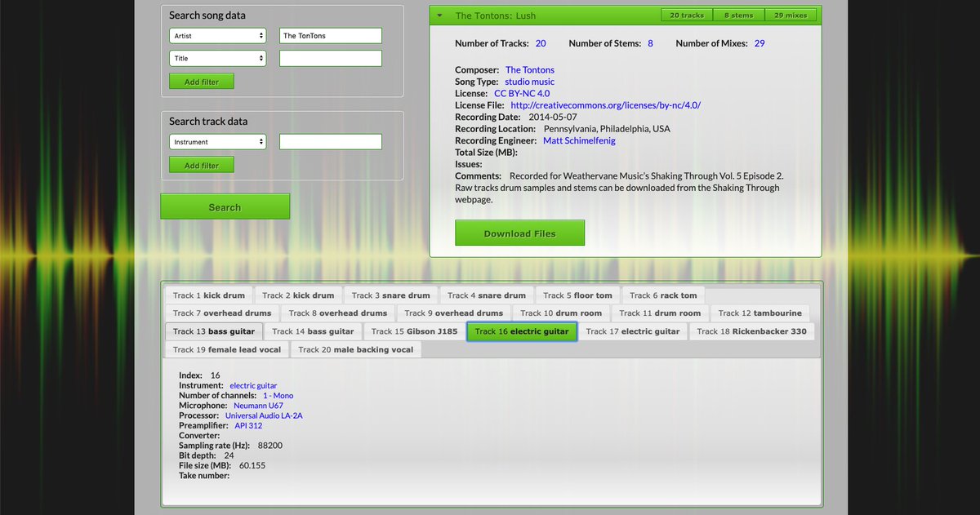The image size is (980, 515).
Task: Visit the creativecommons.org license file URL
Action: pos(606,105)
